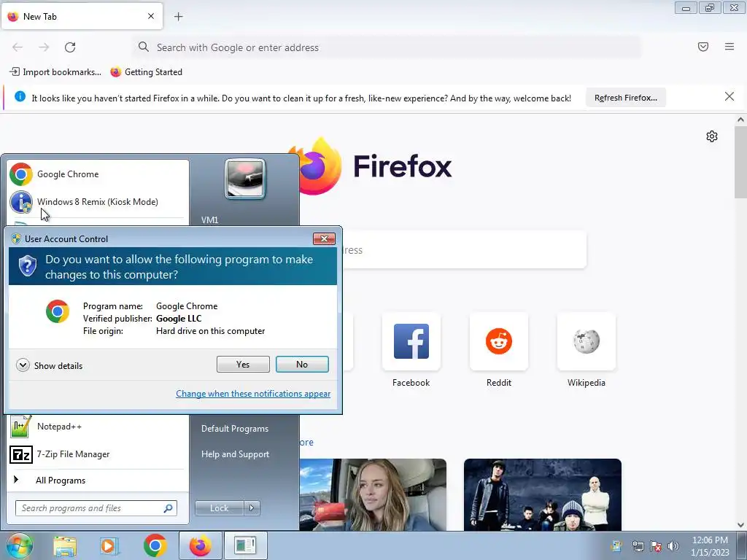Click the info icon in notification bar
Screen dimensions: 747x560
20,97
